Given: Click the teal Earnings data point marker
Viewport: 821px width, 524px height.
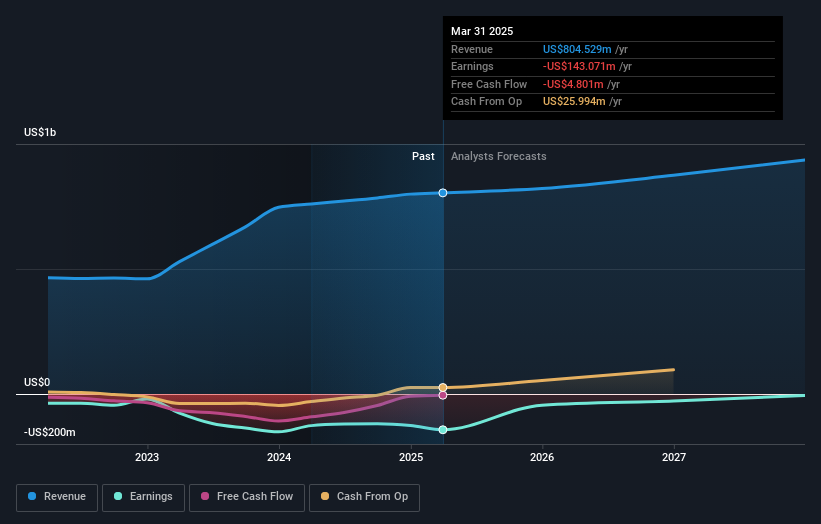Looking at the screenshot, I should (443, 430).
